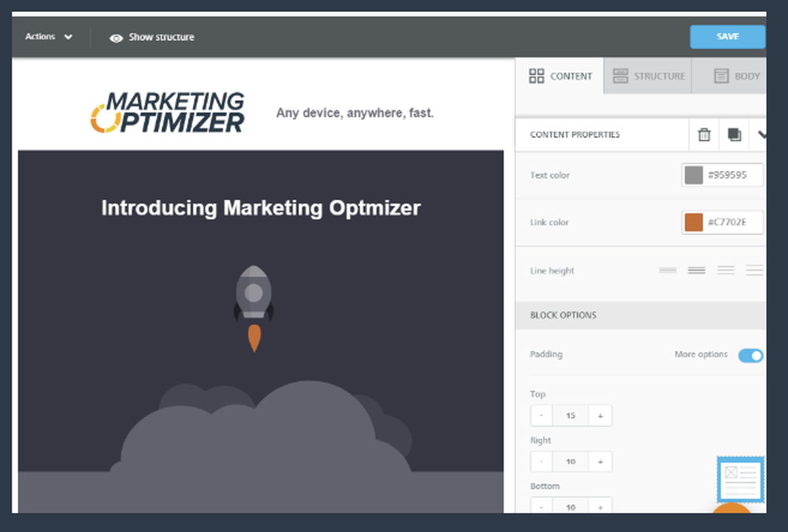The image size is (788, 532).
Task: Collapse the Content Properties panel chevron
Action: 761,135
